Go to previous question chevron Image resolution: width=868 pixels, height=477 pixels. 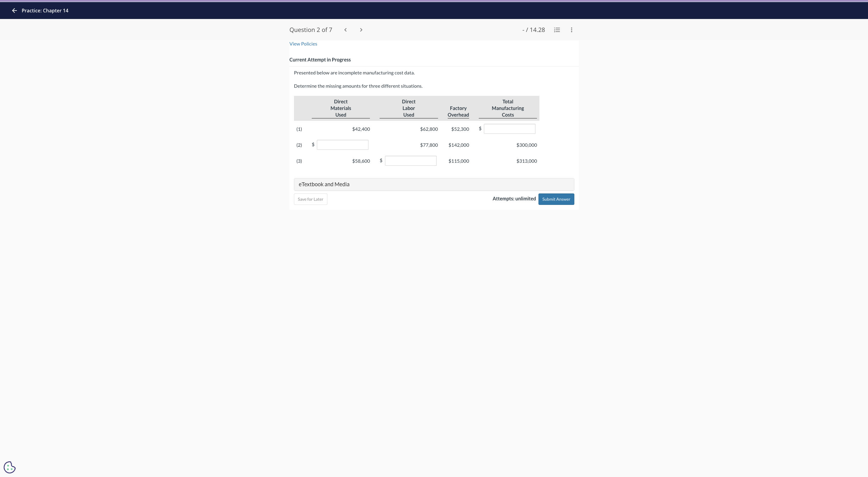coord(346,30)
